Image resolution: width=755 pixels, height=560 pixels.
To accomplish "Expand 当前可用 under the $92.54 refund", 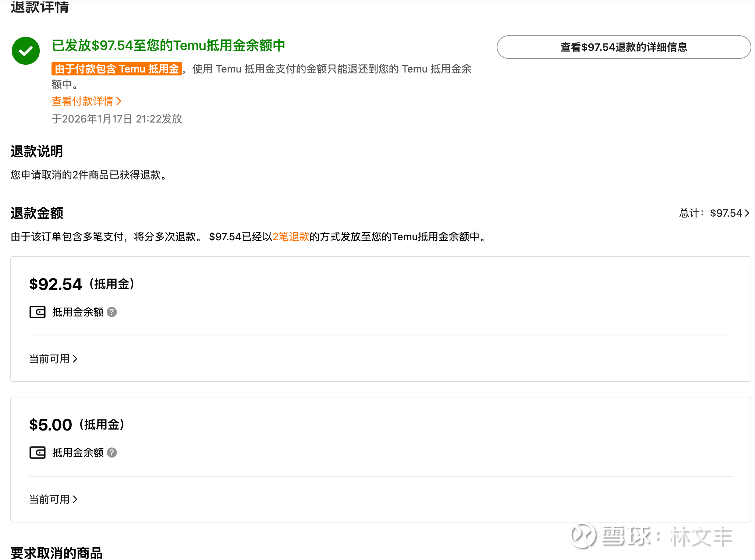I will (x=53, y=359).
